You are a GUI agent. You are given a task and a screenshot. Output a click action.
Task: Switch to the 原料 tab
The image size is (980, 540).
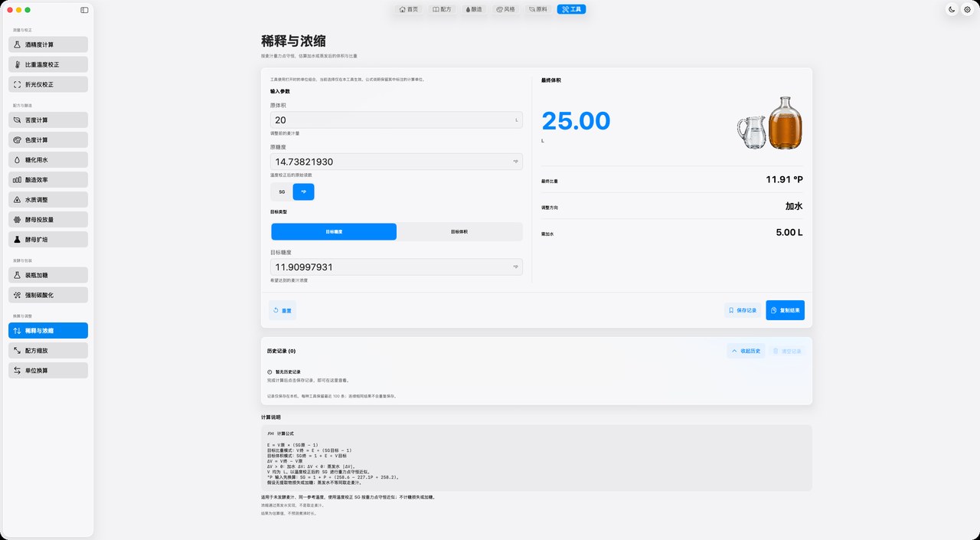(538, 9)
